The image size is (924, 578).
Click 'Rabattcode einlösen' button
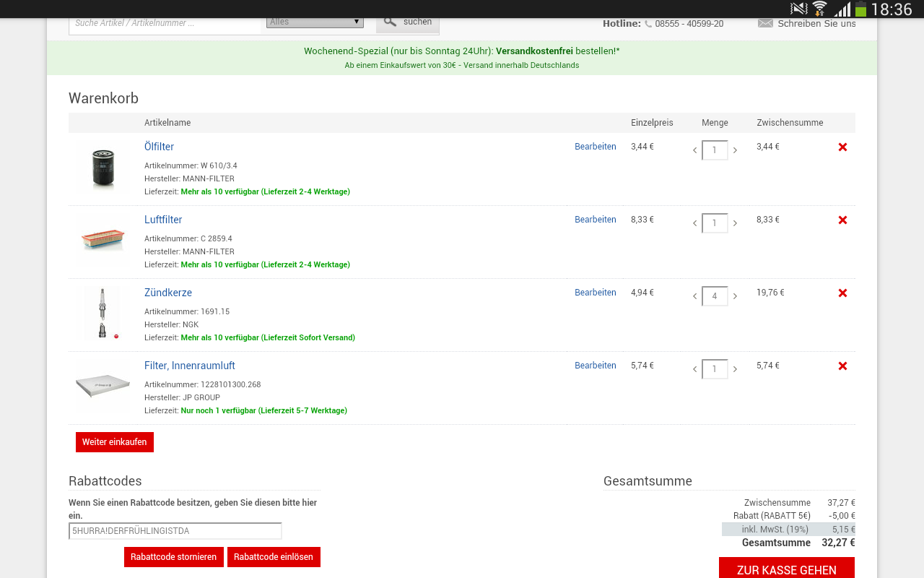274,557
